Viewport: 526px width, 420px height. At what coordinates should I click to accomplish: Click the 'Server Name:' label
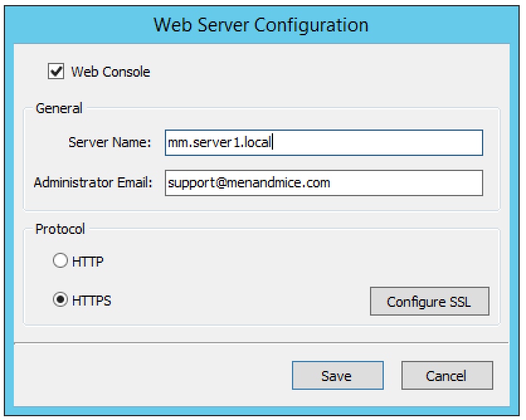pos(109,143)
